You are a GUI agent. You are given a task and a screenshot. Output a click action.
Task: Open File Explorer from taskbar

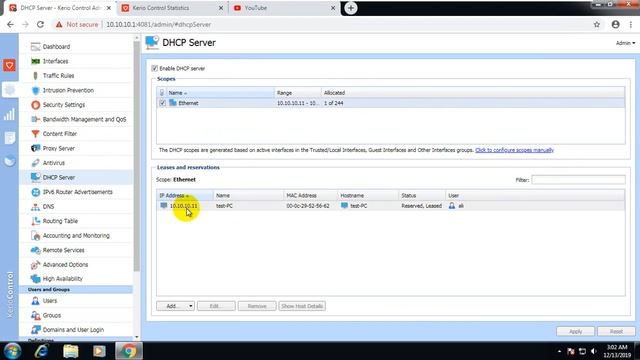coord(71,351)
